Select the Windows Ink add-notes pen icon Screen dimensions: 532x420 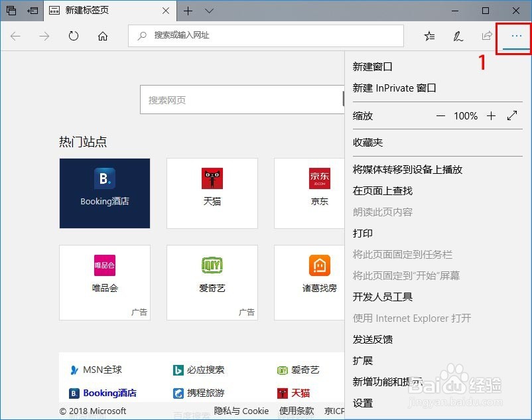[x=458, y=36]
